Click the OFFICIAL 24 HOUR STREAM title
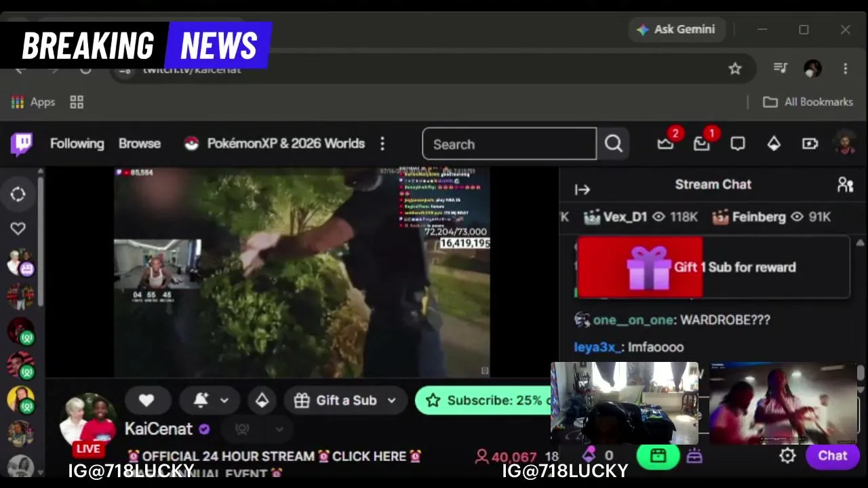Image resolution: width=868 pixels, height=488 pixels. pos(275,456)
